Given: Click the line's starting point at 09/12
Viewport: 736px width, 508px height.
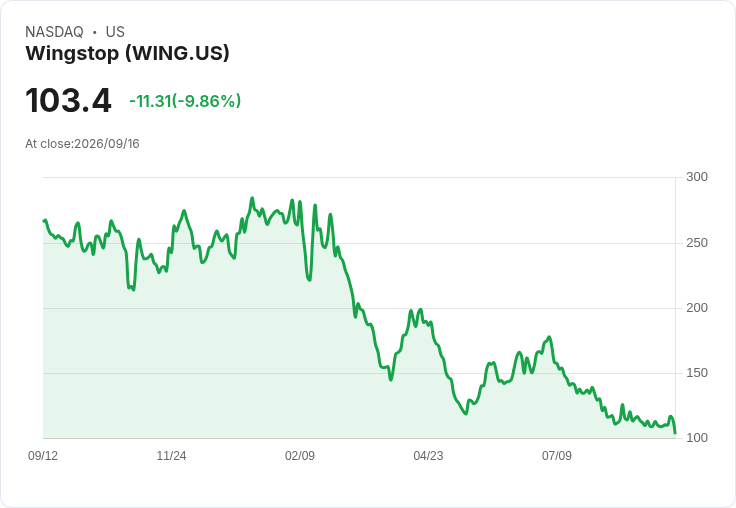Looking at the screenshot, I should pyautogui.click(x=44, y=221).
